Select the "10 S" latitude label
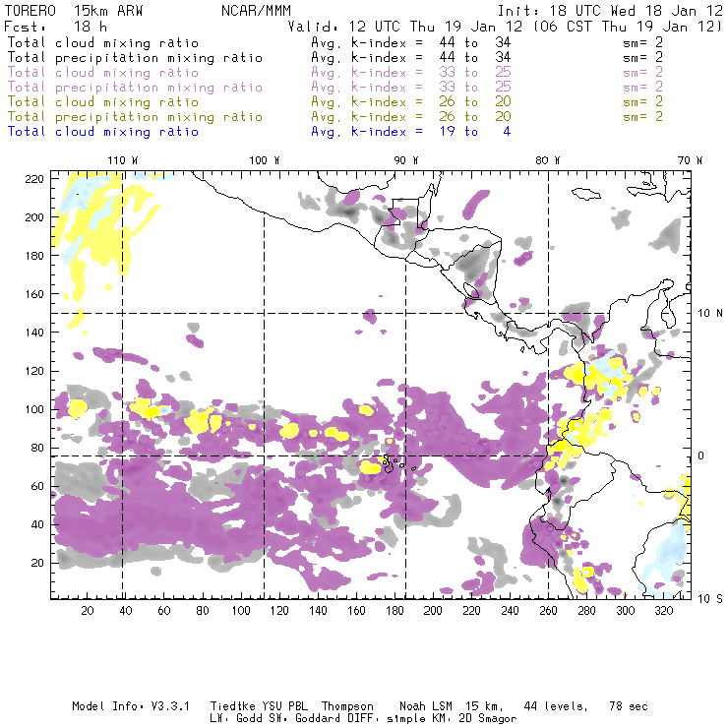728x728 pixels. (x=710, y=599)
